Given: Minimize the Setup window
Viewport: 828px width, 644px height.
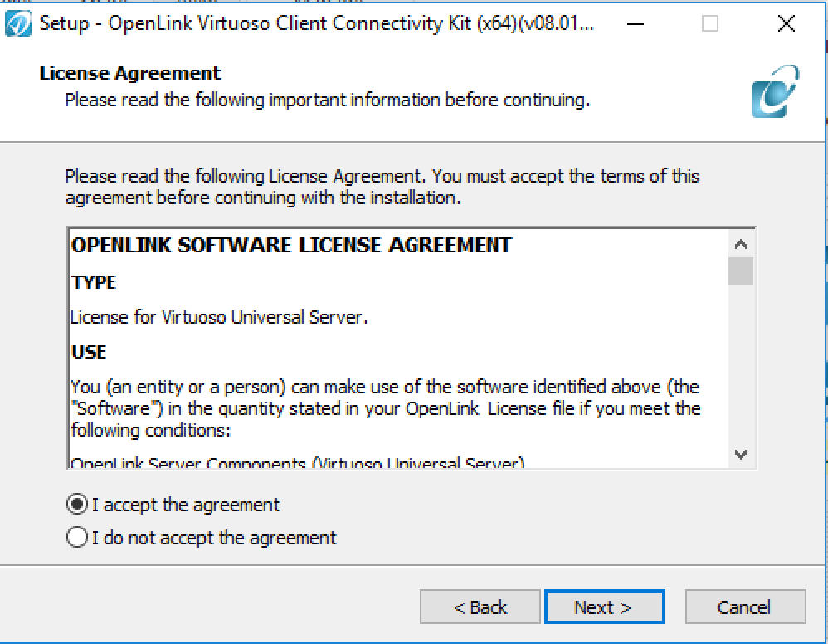Looking at the screenshot, I should coord(636,24).
